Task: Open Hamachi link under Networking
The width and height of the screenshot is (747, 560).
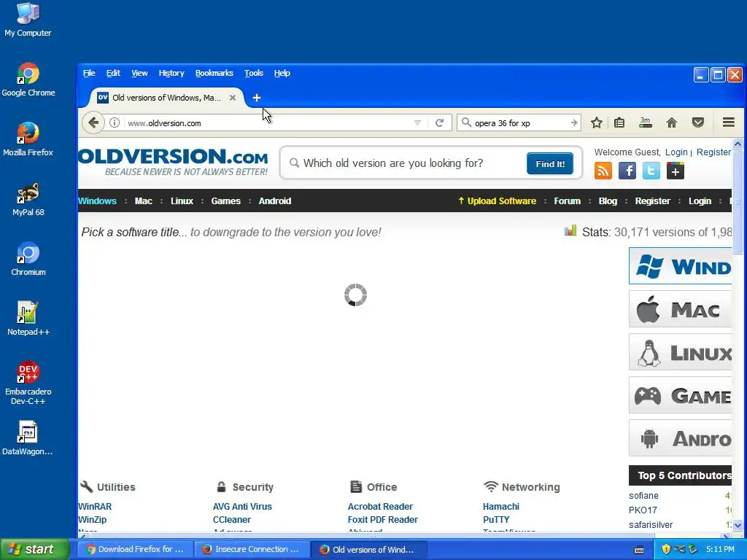Action: 501,507
